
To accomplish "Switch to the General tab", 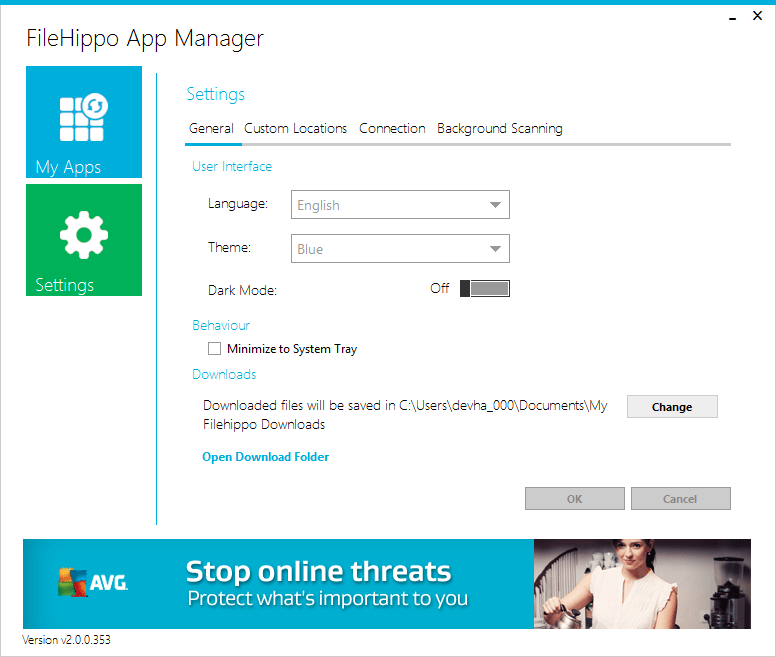I will point(211,129).
